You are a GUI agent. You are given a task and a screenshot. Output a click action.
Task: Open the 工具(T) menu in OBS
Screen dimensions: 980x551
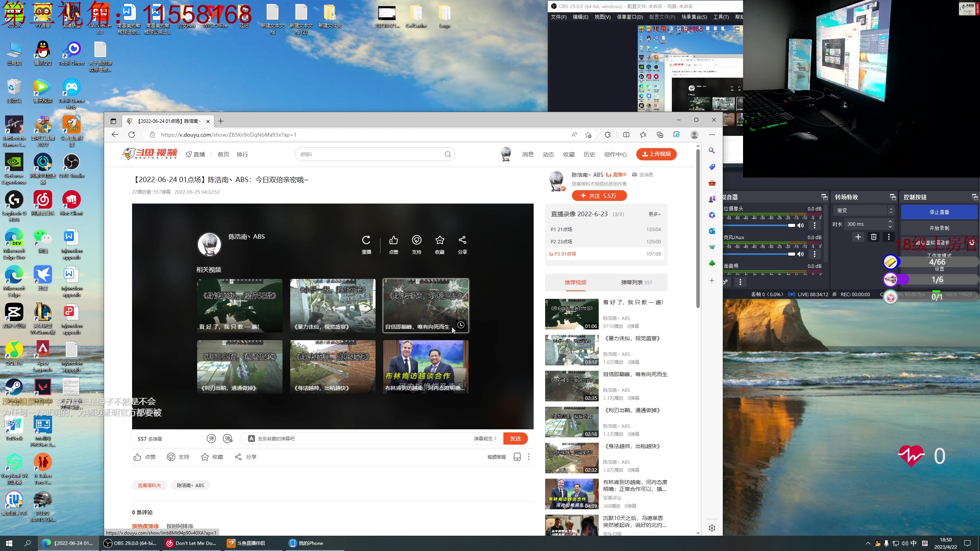[x=721, y=17]
